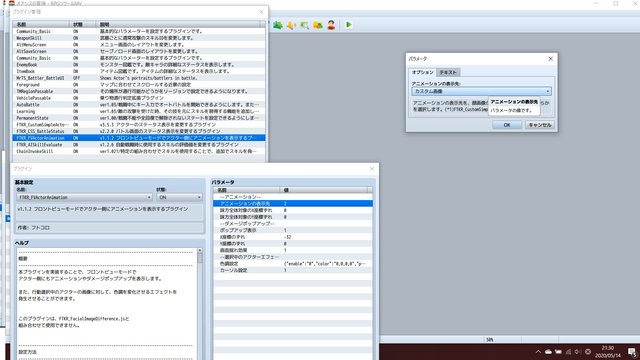This screenshot has width=640, height=360.
Task: Select the AltMenuScreen plugin row
Action: pyautogui.click(x=139, y=44)
